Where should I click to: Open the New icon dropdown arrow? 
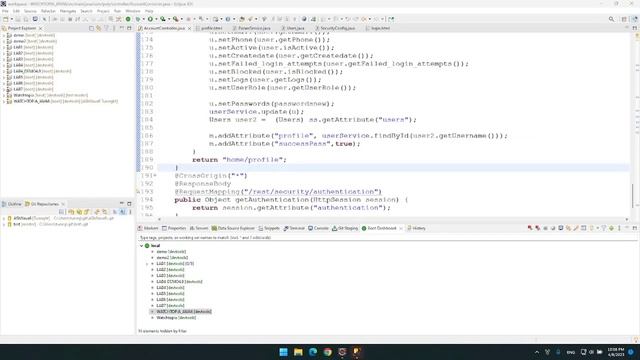click(x=11, y=19)
